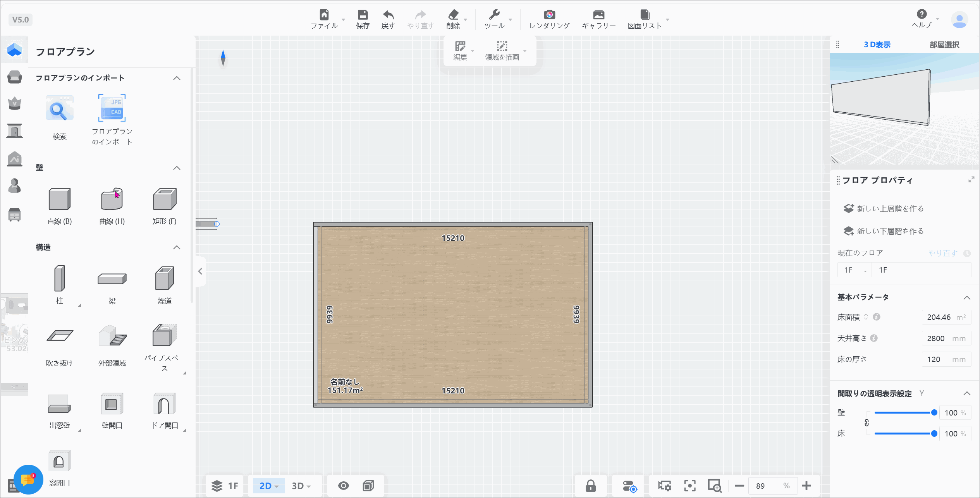Viewport: 980px width, 498px height.
Task: Collapse the 間取りの透明表示設定 section
Action: coord(967,393)
